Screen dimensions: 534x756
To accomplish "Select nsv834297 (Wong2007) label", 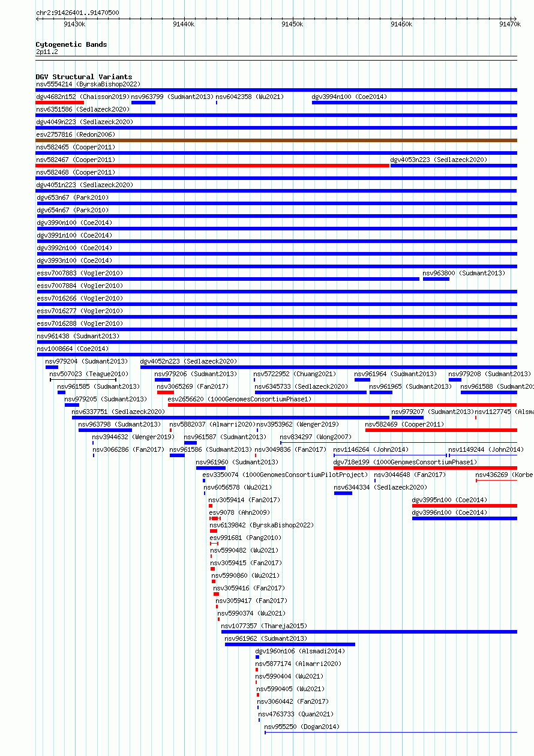I will (x=316, y=437).
